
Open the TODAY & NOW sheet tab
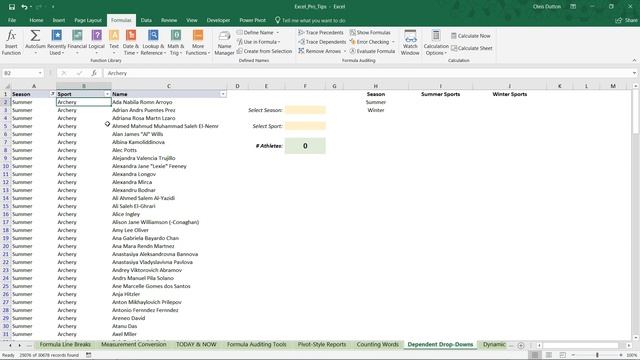(196, 344)
